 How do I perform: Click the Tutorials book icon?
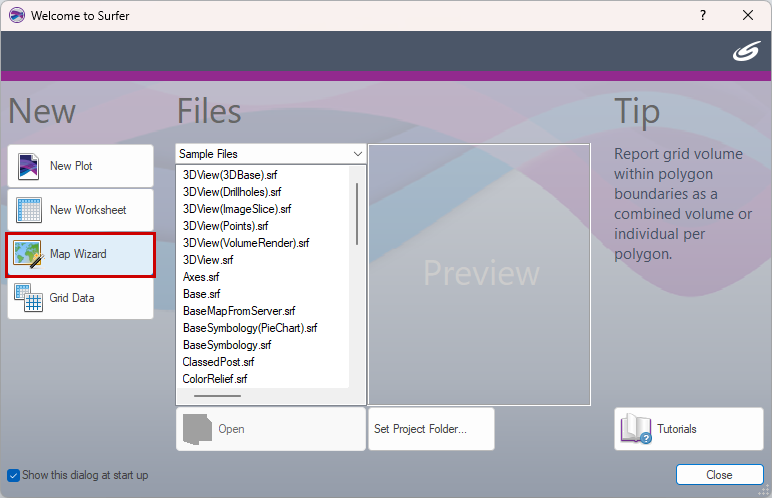coord(636,429)
